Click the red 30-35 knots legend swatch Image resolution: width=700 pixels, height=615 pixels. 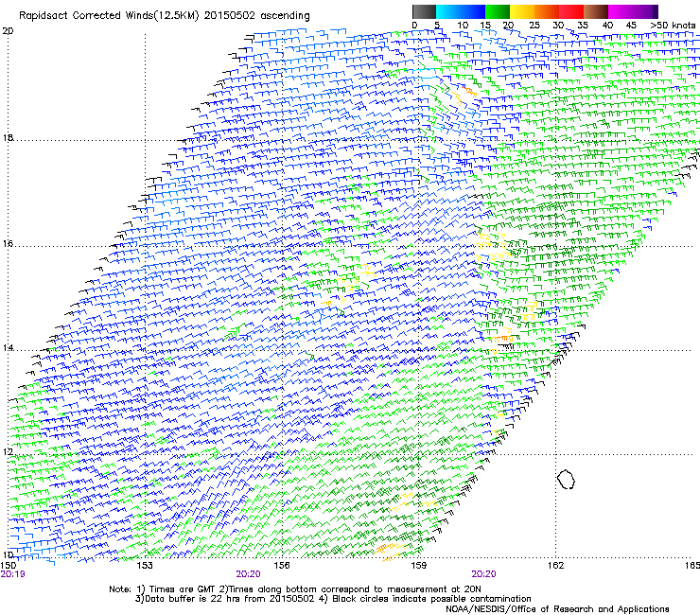coord(571,11)
